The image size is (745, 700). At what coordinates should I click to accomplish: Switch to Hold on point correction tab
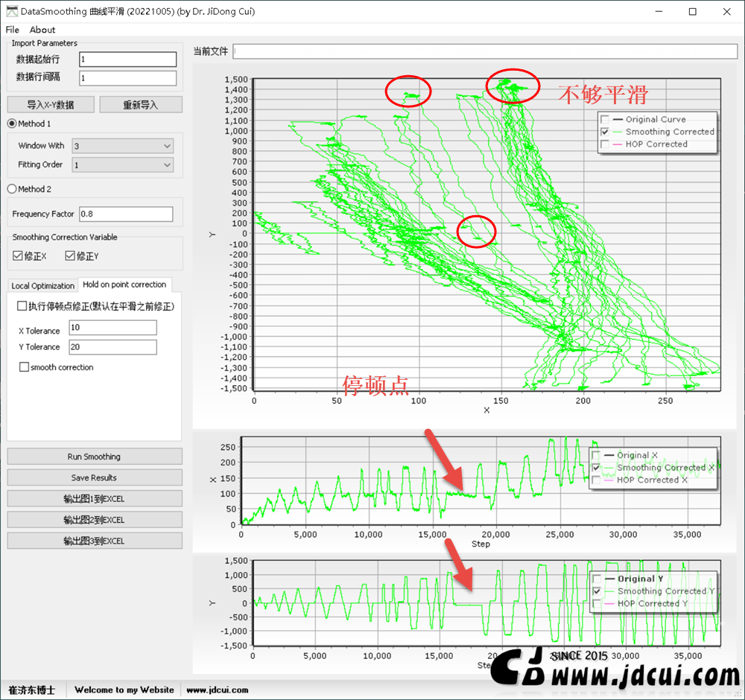pyautogui.click(x=124, y=284)
